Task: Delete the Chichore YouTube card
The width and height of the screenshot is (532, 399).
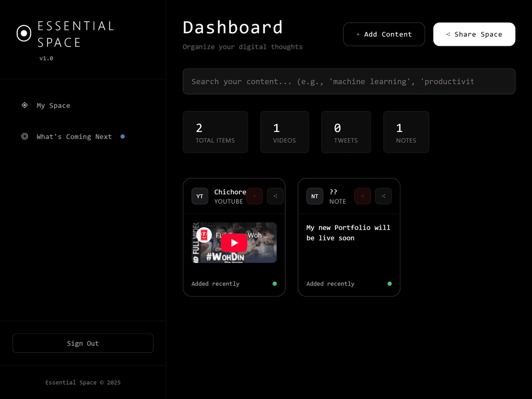Action: click(254, 196)
